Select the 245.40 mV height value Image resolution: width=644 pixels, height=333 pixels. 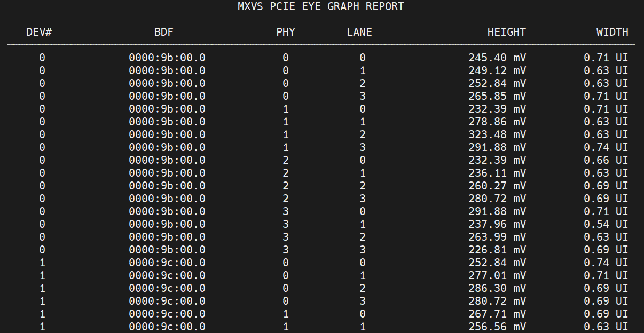[x=497, y=58]
